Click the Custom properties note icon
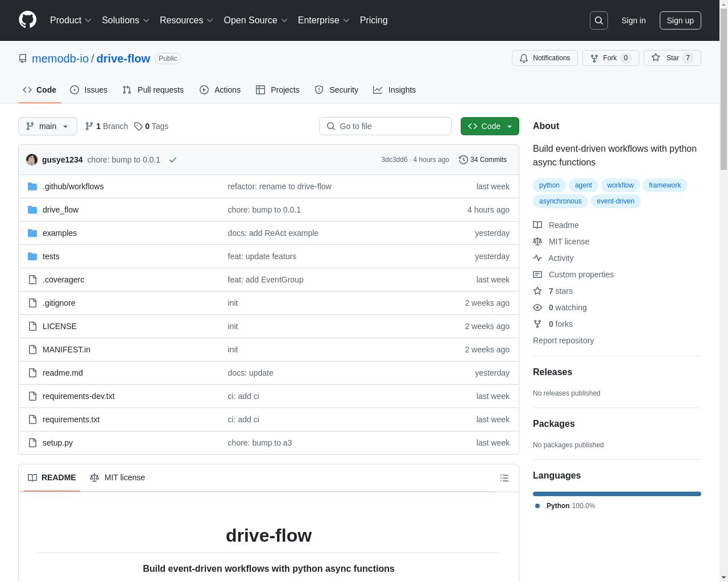 pyautogui.click(x=537, y=275)
